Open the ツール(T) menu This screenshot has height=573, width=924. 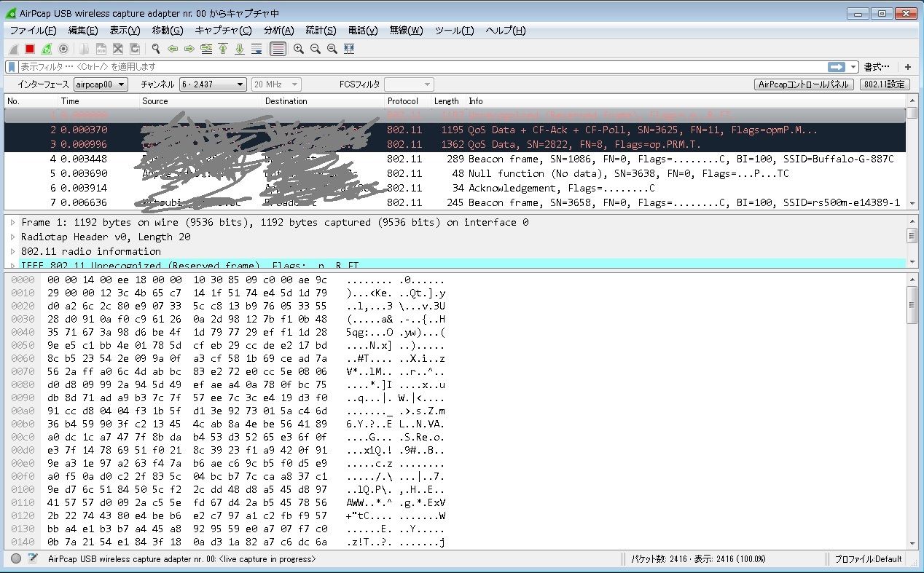click(455, 31)
